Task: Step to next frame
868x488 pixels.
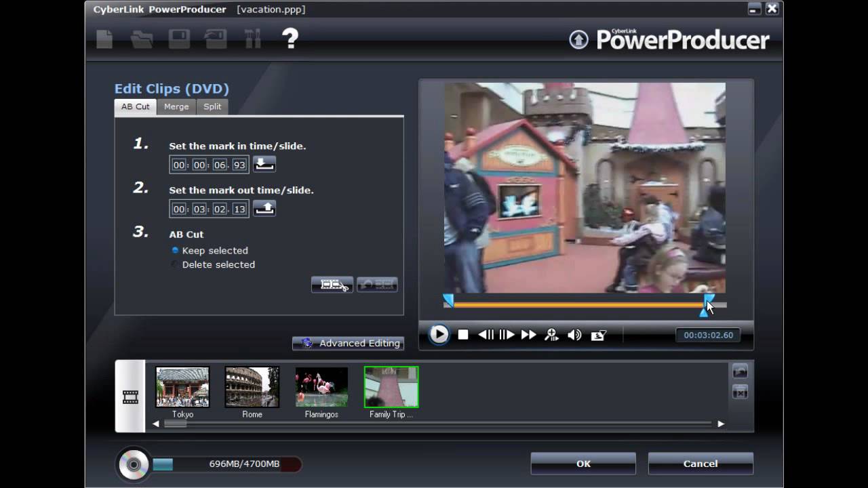Action: tap(507, 334)
